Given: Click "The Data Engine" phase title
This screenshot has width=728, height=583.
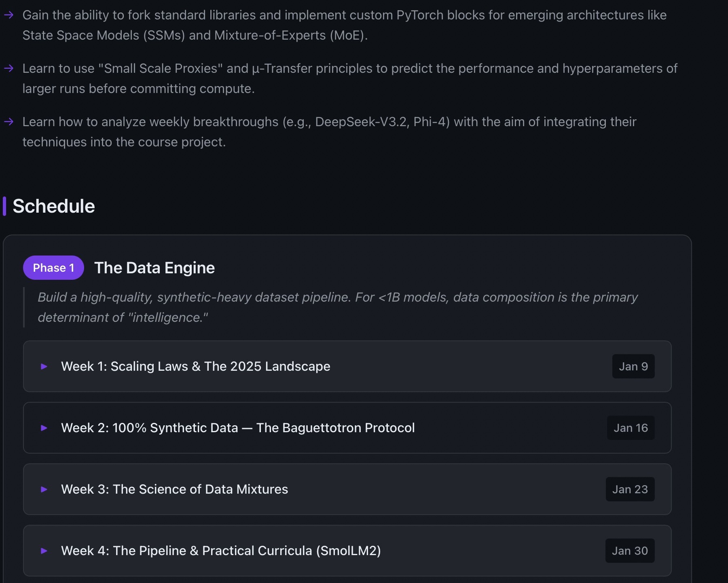Looking at the screenshot, I should [x=154, y=268].
